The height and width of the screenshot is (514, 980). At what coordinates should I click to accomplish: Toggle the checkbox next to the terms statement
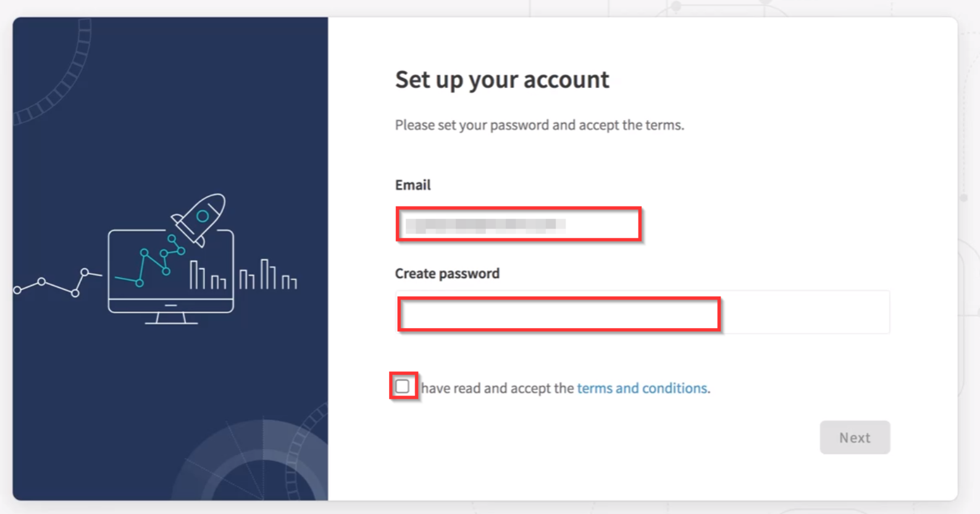[x=403, y=386]
